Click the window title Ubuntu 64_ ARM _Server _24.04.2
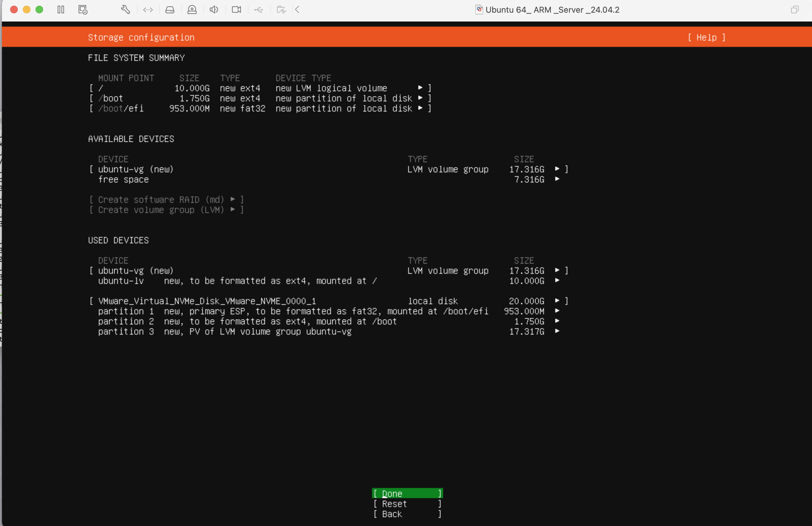Screen dimensions: 812x526 552,10
